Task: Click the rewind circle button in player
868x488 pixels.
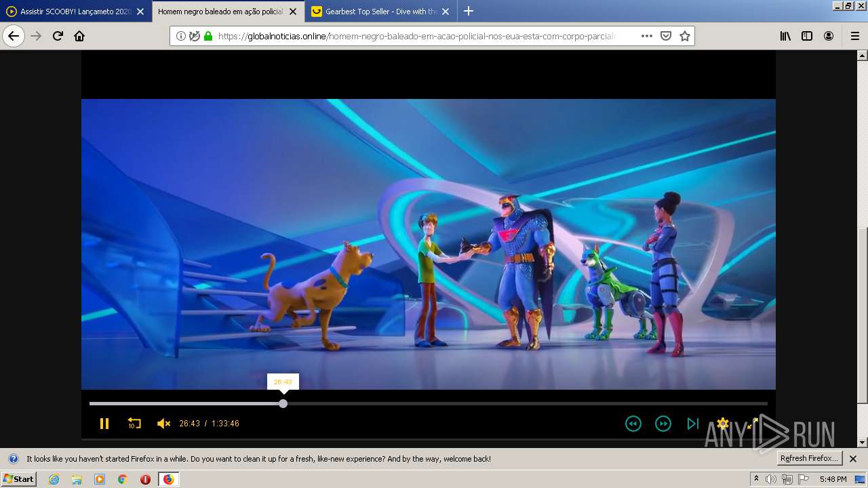Action: pyautogui.click(x=633, y=424)
